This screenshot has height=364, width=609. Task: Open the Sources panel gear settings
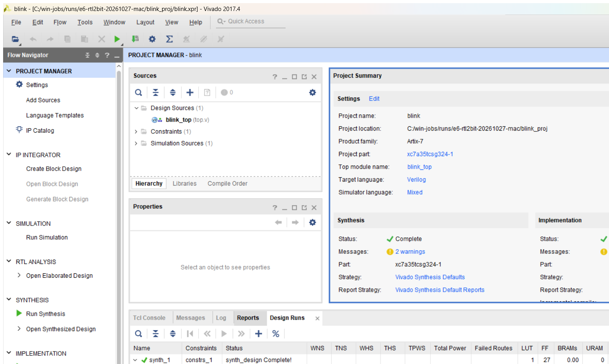[x=312, y=93]
